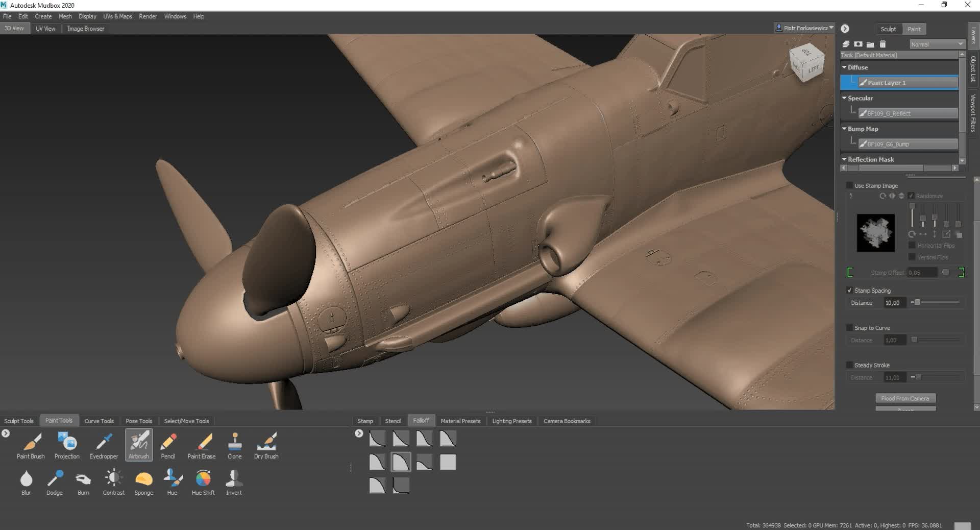Pick the Eyedropper tool
Screen dimensions: 980x530
point(104,443)
